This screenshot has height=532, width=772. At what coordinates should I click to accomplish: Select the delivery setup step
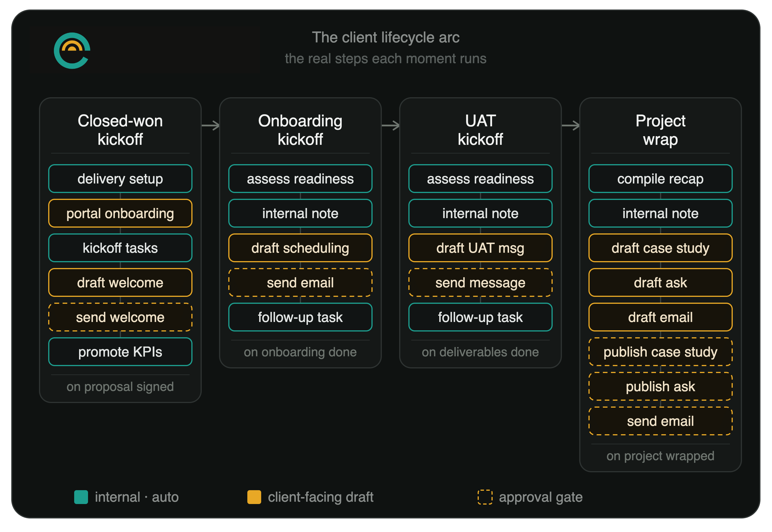[x=120, y=179]
